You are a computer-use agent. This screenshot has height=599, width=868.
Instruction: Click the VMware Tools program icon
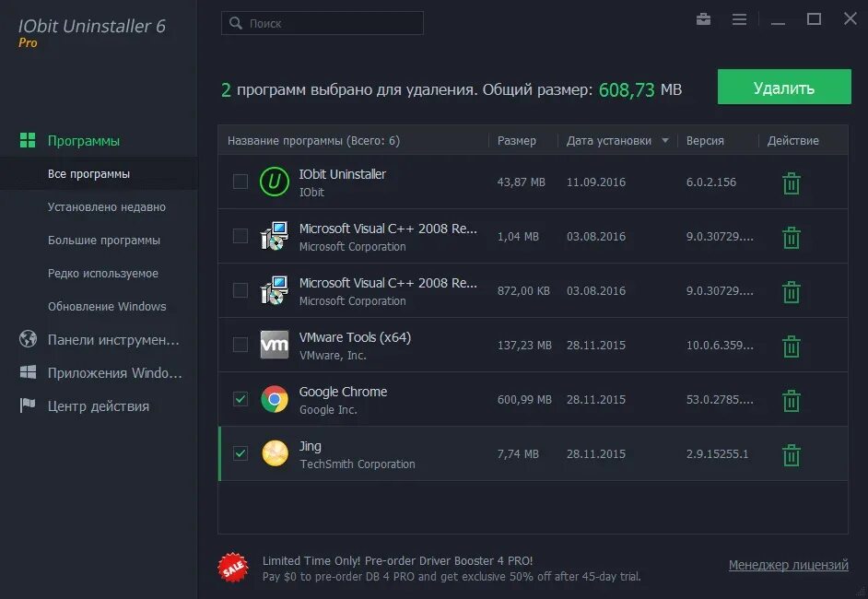(274, 345)
